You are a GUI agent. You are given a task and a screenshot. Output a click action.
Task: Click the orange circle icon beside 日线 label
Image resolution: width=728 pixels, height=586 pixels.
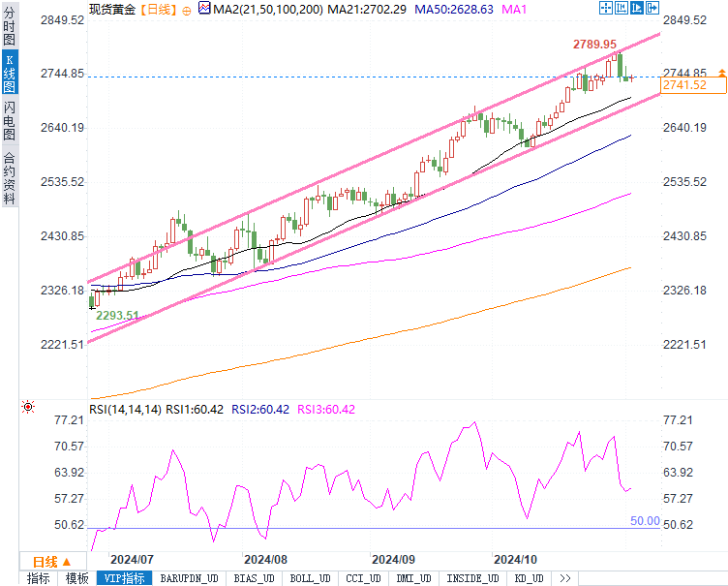pos(186,10)
